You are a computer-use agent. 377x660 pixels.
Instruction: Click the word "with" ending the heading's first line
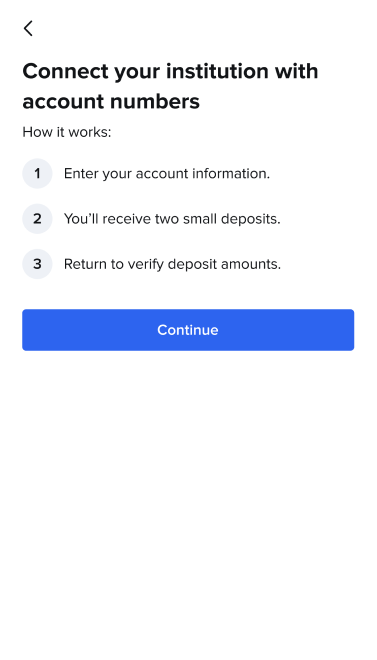click(297, 71)
